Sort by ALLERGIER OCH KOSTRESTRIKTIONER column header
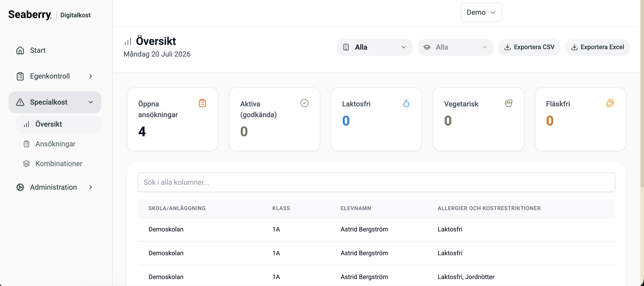Image resolution: width=644 pixels, height=286 pixels. click(489, 208)
